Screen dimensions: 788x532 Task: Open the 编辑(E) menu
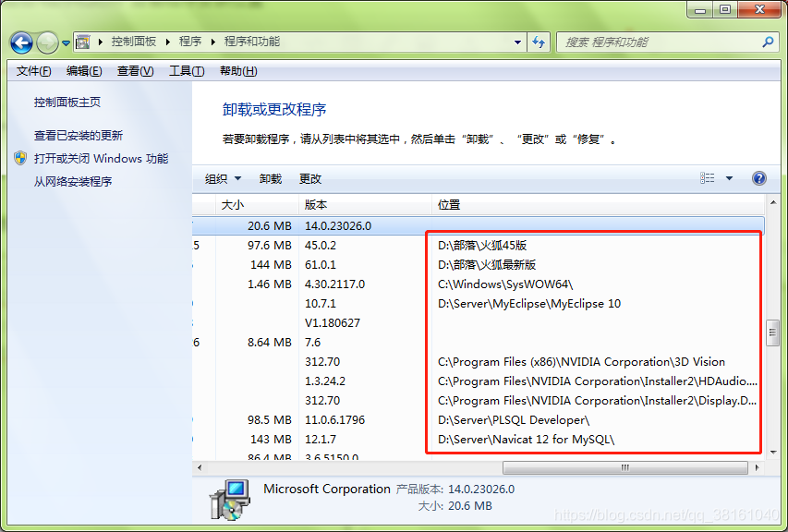tap(84, 71)
